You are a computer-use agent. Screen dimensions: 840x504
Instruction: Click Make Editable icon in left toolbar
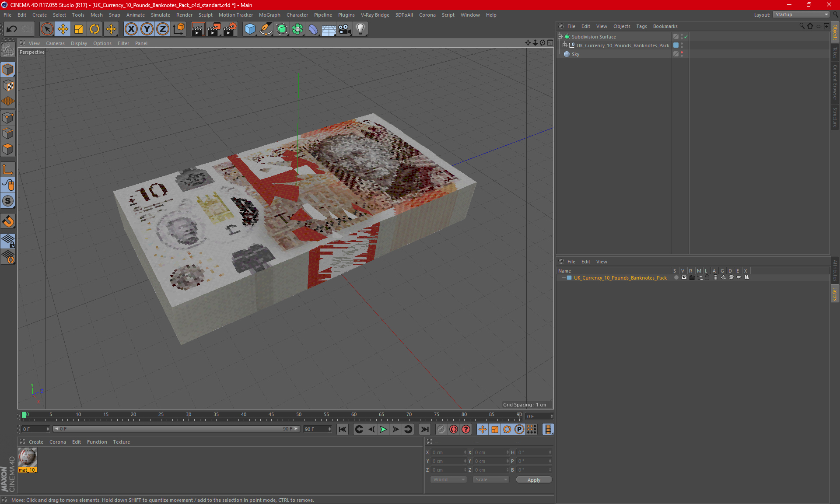click(x=8, y=50)
